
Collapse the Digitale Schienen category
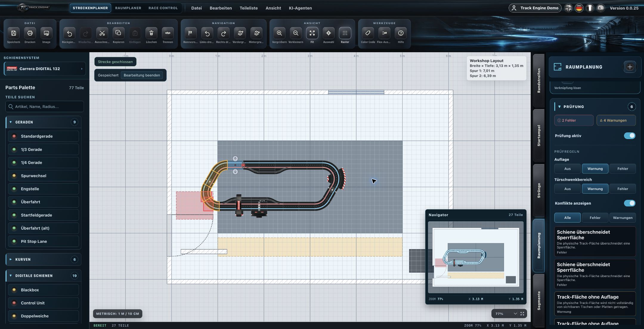click(x=44, y=276)
